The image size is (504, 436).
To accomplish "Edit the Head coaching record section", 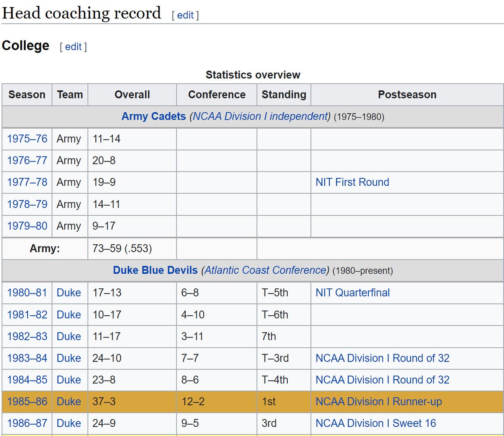I will coord(185,15).
